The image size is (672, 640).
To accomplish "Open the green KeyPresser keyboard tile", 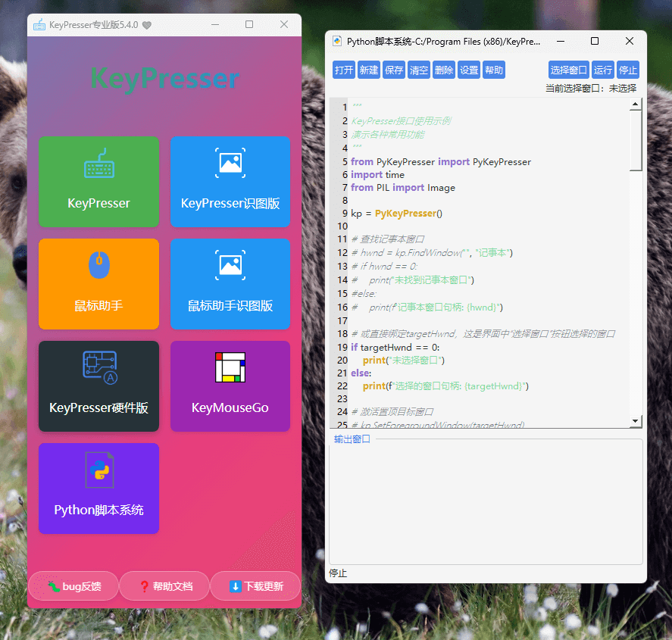I will (x=98, y=182).
